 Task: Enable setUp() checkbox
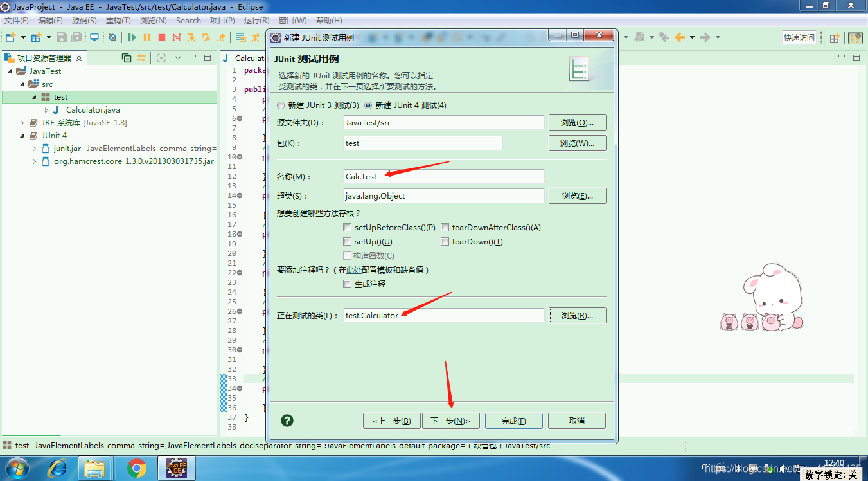click(x=348, y=242)
